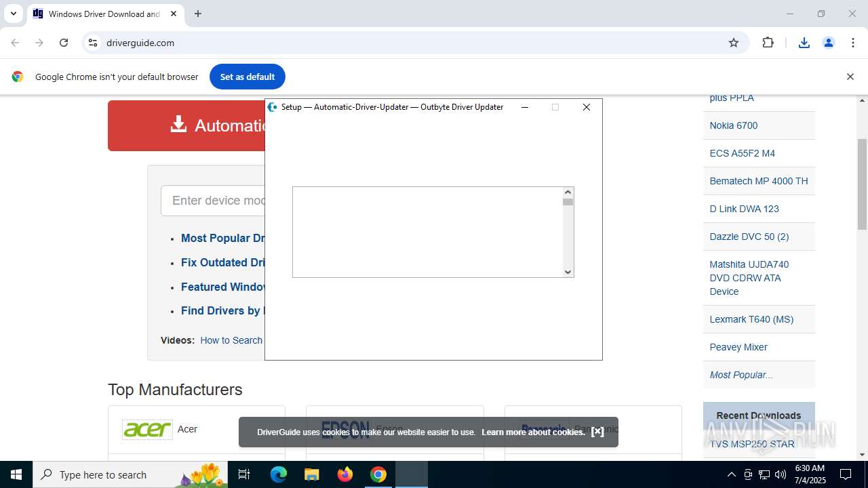Launch Microsoft Edge from taskbar
868x488 pixels.
pos(279,474)
